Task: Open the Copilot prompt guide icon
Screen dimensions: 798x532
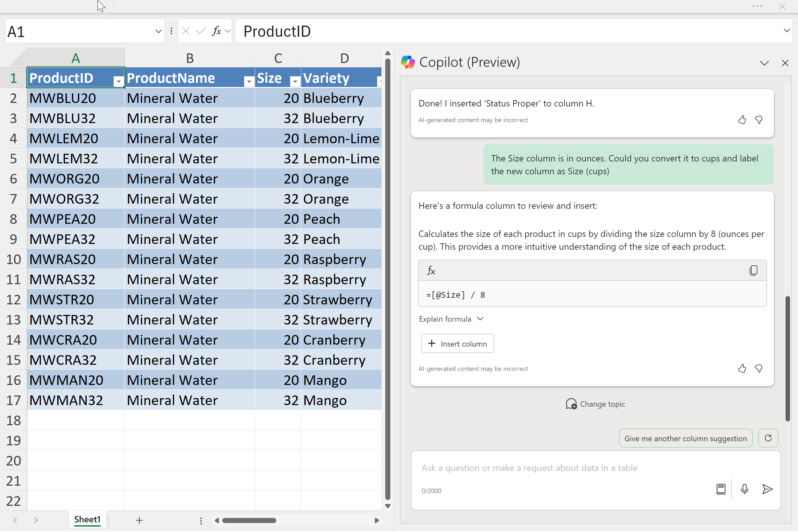Action: coord(721,489)
